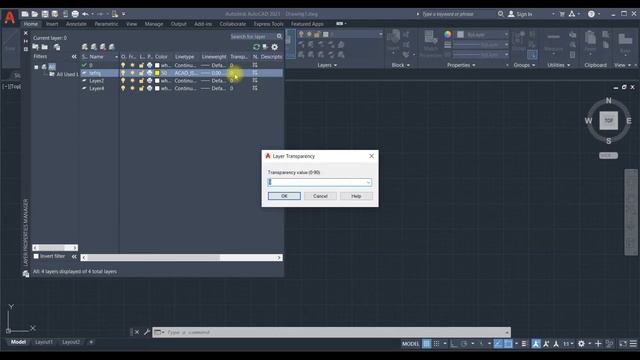Viewport: 640px width, 360px height.
Task: Open status bar Customization menu icon
Action: pos(633,344)
